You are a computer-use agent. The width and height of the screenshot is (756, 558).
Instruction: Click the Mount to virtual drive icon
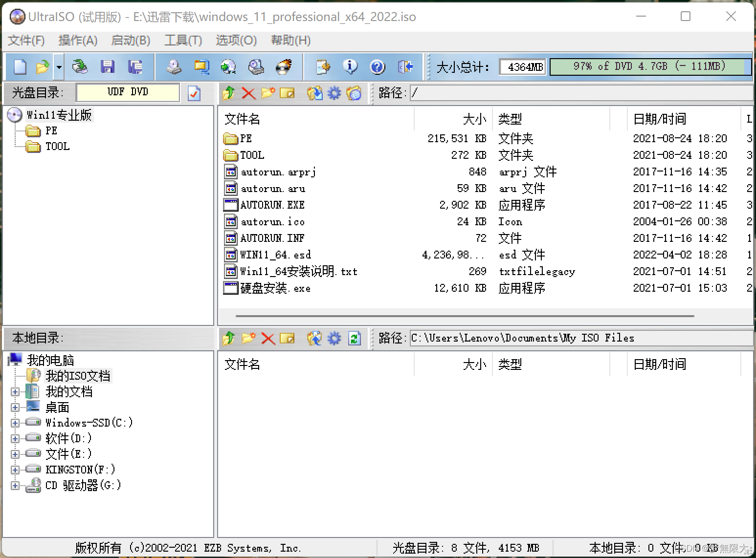tap(256, 66)
